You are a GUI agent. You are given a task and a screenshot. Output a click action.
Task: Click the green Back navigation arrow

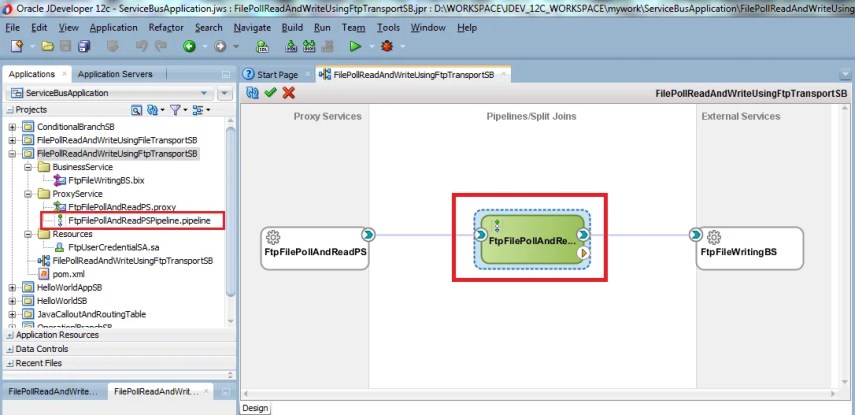click(x=189, y=47)
